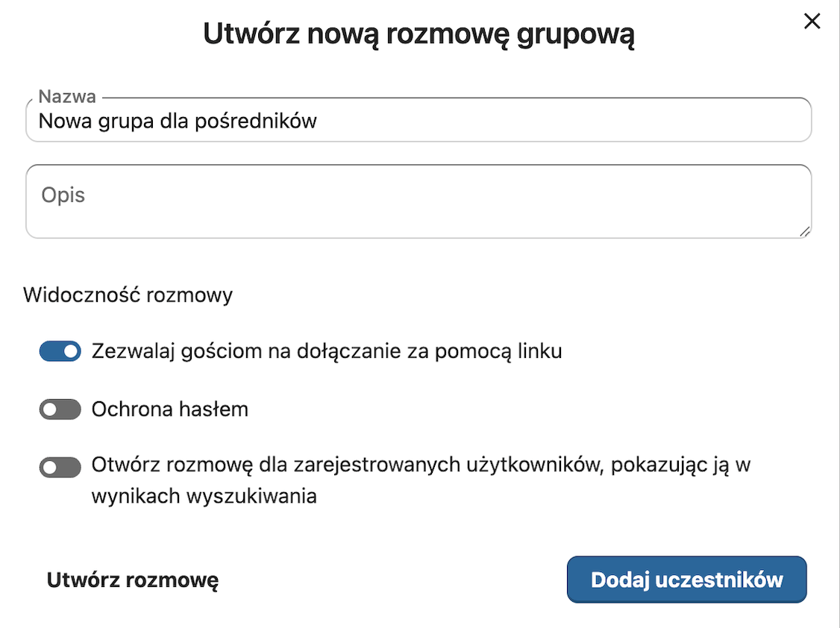
Task: Click inside the Opis description box
Action: point(418,200)
